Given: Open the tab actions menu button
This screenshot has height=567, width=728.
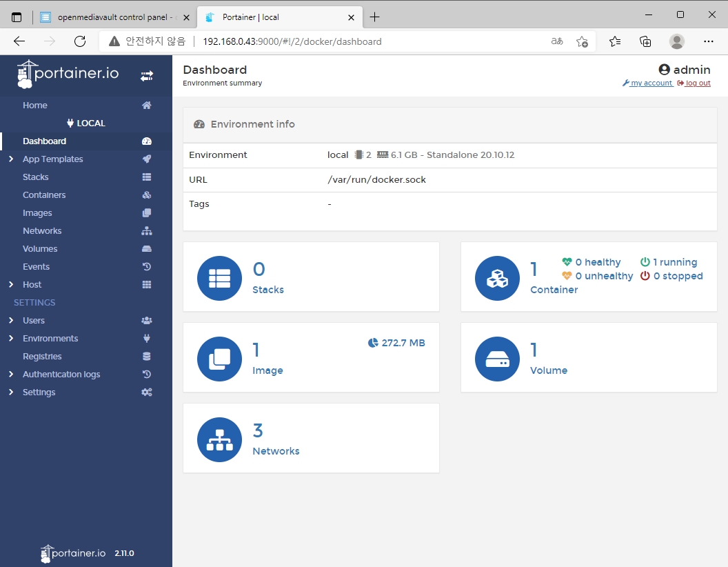Looking at the screenshot, I should pos(17,17).
